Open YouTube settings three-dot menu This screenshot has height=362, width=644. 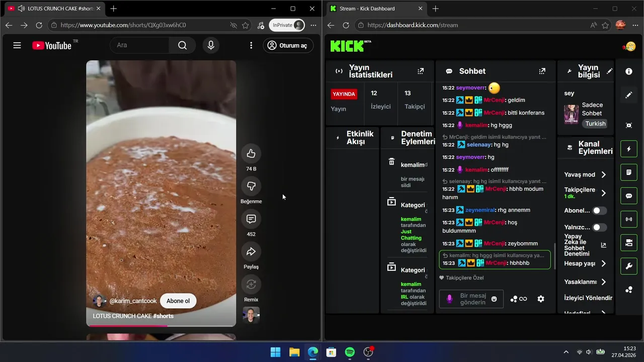tap(251, 45)
